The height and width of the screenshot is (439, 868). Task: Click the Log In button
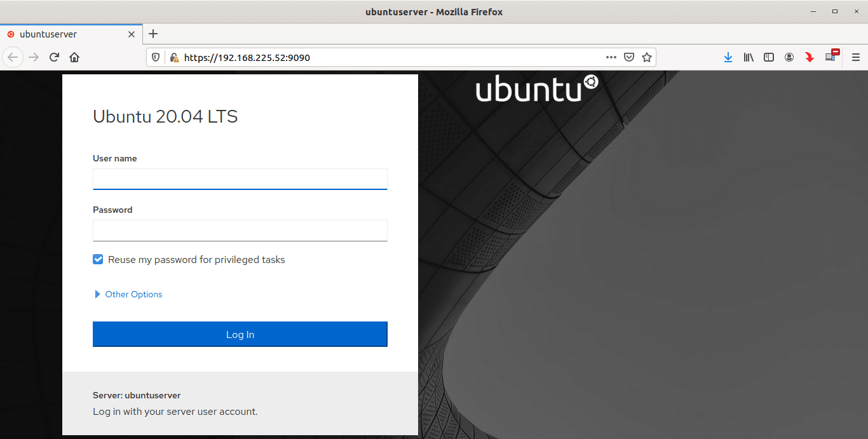coord(240,334)
